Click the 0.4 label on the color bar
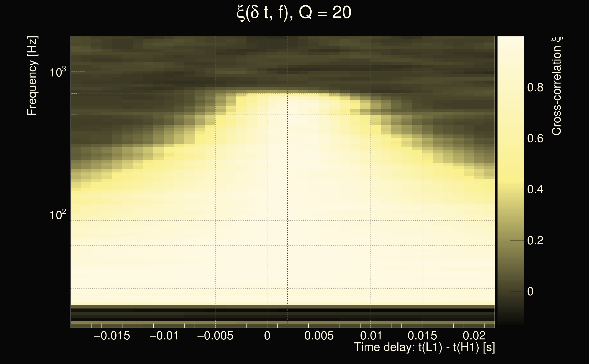The image size is (589, 364). [x=535, y=190]
